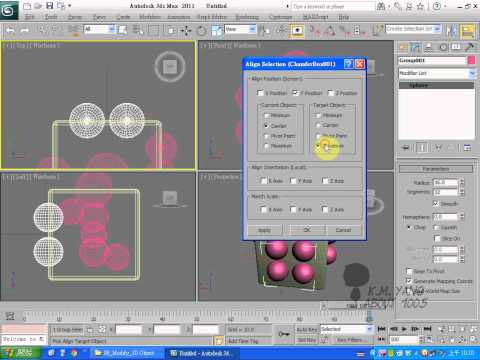Click the search binoculars icon in the title bar
This screenshot has height=360, width=480.
382,6
